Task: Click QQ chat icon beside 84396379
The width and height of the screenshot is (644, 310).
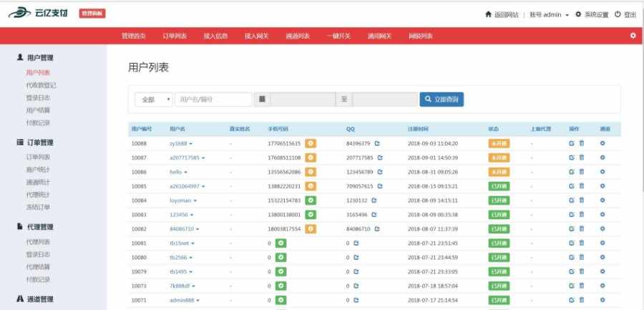Action: (377, 143)
